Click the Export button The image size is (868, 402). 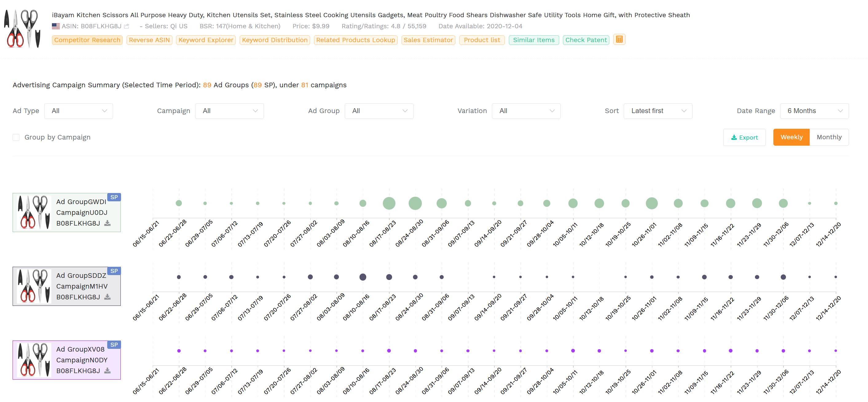click(744, 137)
